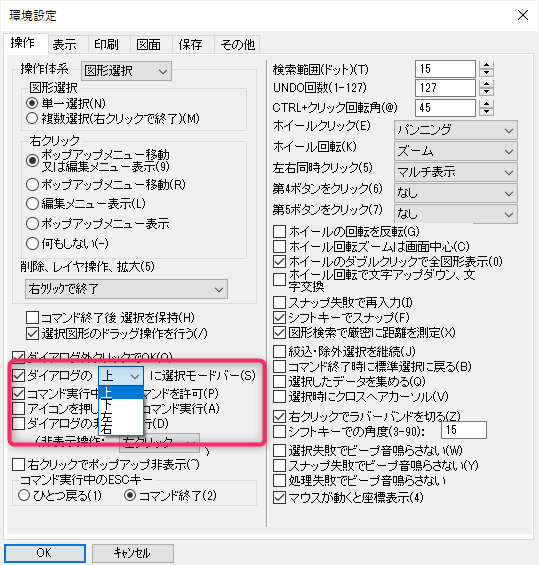This screenshot has width=539, height=565.
Task: Decrease UNDO回数 with down arrow
Action: (486, 92)
